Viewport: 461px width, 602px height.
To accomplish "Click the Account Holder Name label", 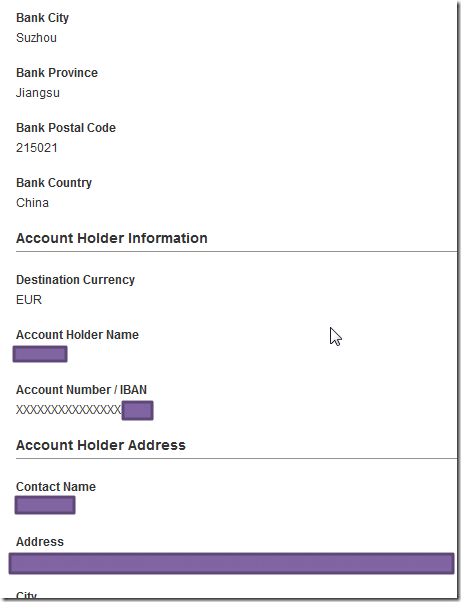I will coord(77,335).
